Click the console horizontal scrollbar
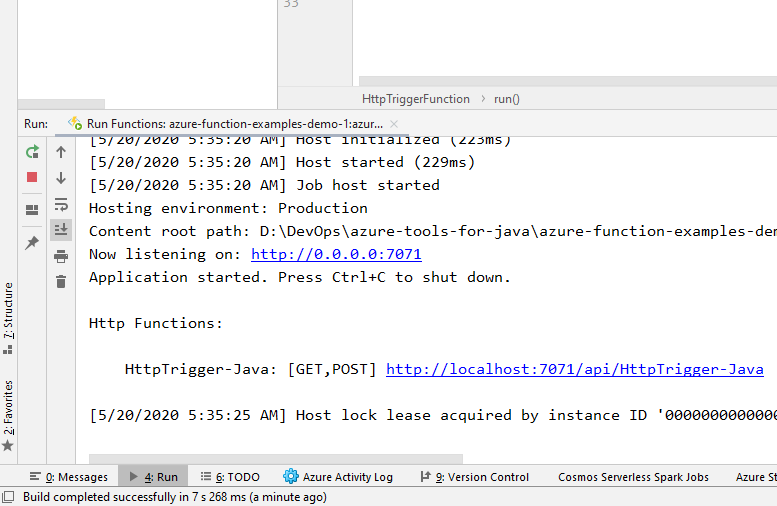Image resolution: width=777 pixels, height=506 pixels. pos(276,458)
